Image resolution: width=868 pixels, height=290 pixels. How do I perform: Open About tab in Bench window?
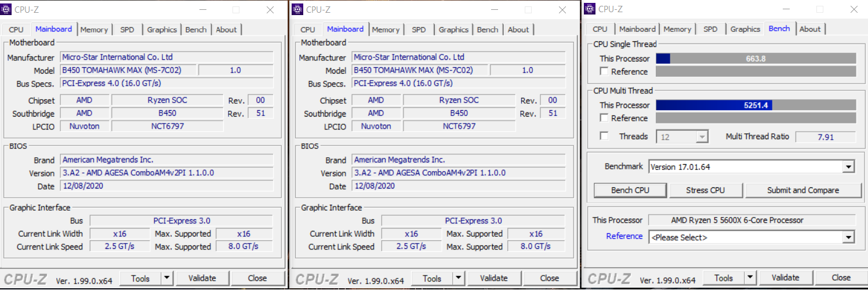coord(810,29)
